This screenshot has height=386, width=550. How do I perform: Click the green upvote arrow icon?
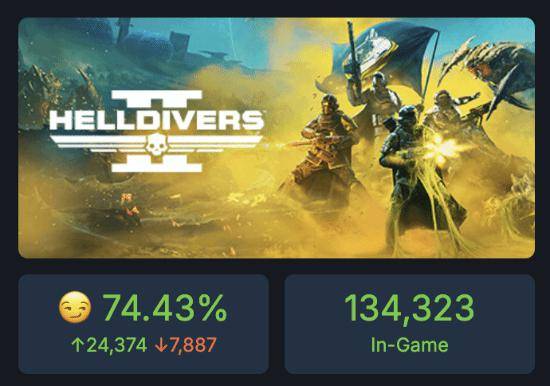pyautogui.click(x=77, y=345)
